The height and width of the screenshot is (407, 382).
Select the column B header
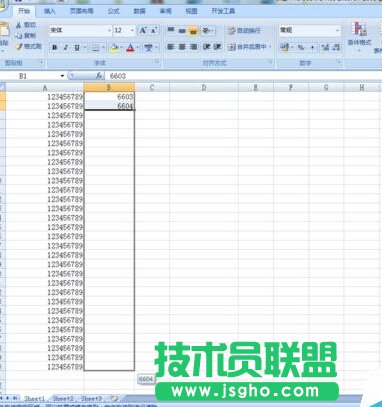coord(109,88)
